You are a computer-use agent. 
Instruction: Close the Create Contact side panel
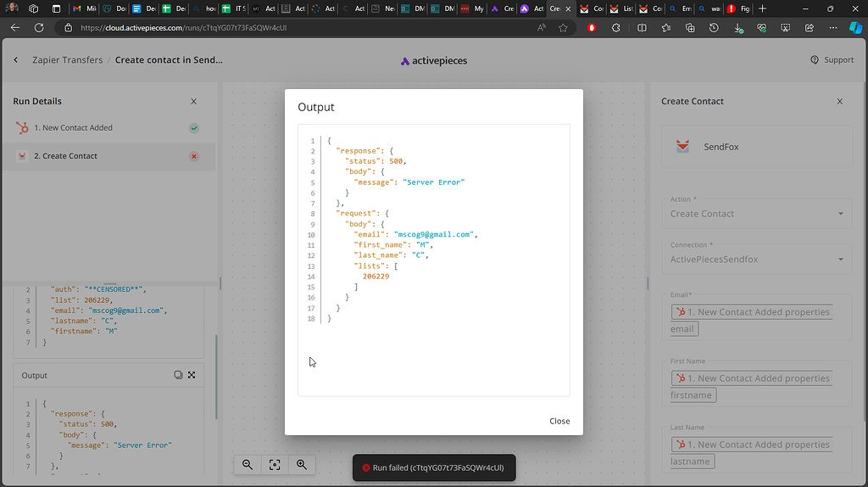(x=839, y=101)
